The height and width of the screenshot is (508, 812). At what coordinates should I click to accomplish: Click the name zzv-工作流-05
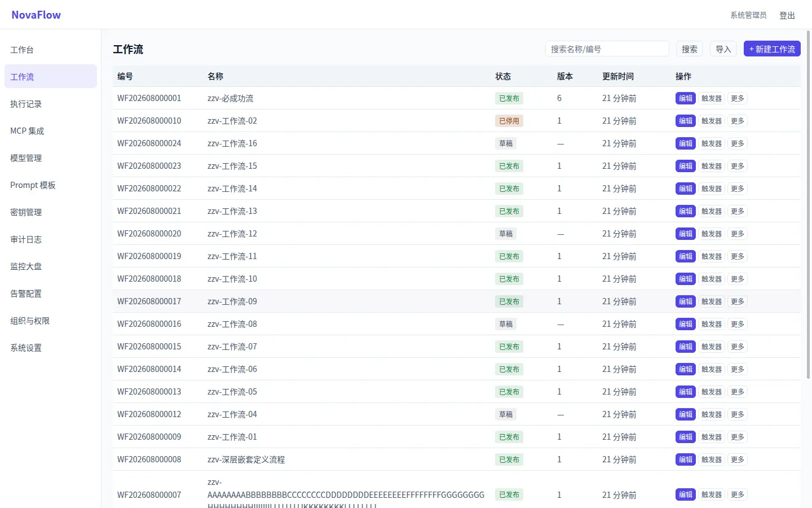pos(232,392)
